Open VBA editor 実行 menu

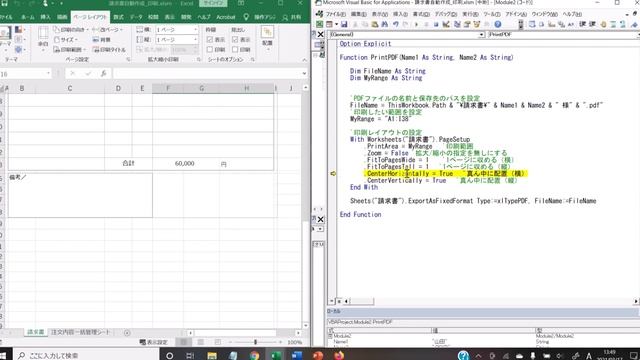[470, 14]
